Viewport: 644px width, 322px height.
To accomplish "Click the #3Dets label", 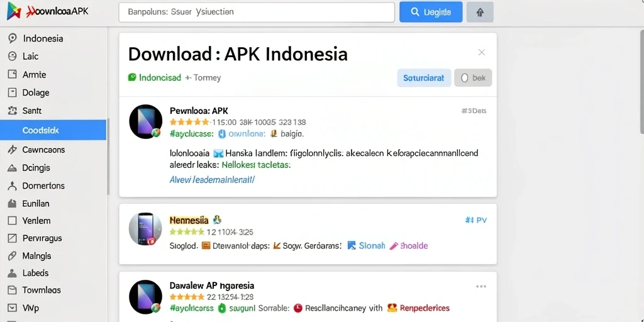I will (x=474, y=111).
